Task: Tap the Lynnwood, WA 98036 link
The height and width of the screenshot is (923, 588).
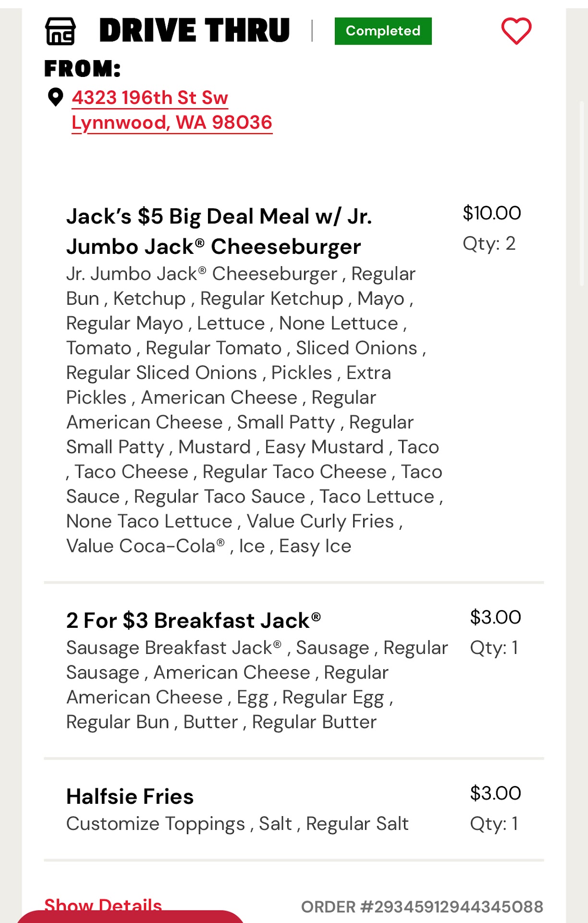Action: tap(172, 123)
